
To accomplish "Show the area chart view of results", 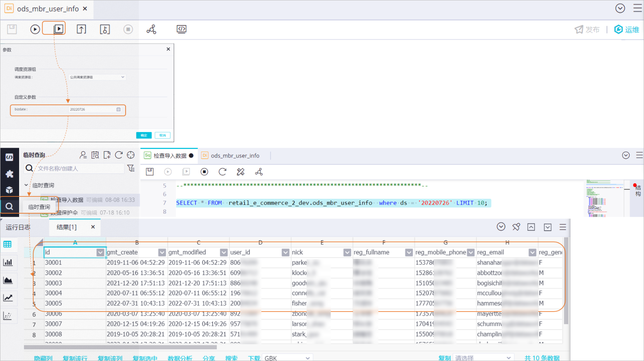I will point(7,280).
